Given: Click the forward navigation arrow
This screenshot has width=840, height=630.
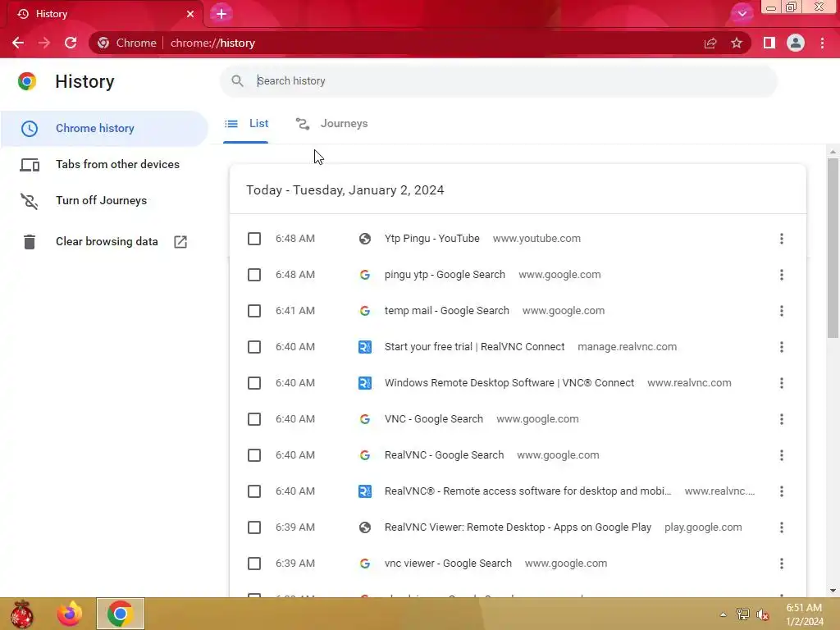Looking at the screenshot, I should [x=44, y=43].
